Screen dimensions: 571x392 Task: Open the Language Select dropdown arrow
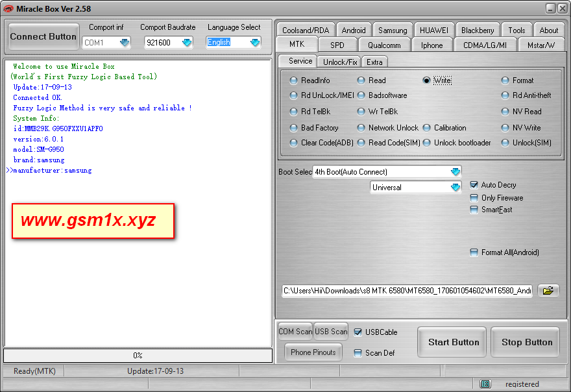click(x=255, y=43)
